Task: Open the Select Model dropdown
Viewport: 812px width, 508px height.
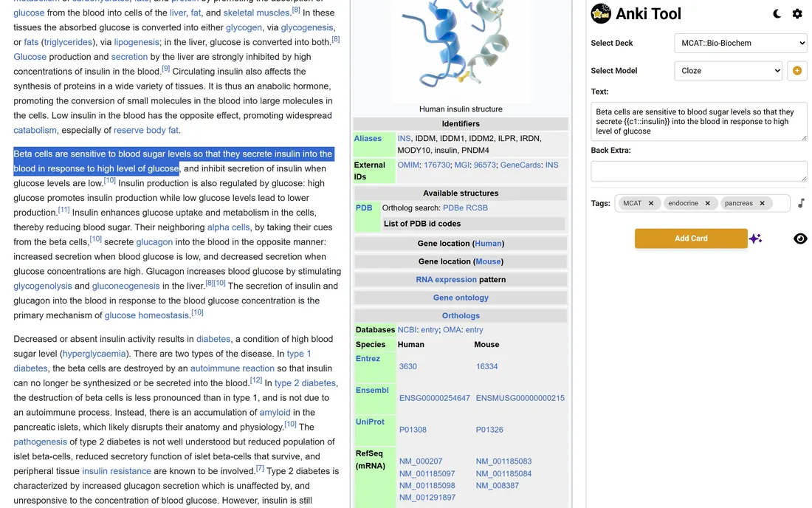Action: tap(728, 70)
